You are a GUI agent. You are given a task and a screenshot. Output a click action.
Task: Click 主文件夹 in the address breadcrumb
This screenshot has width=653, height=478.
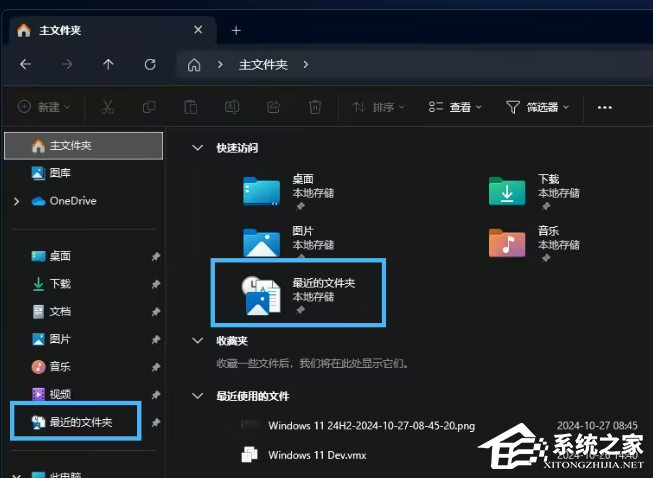263,65
